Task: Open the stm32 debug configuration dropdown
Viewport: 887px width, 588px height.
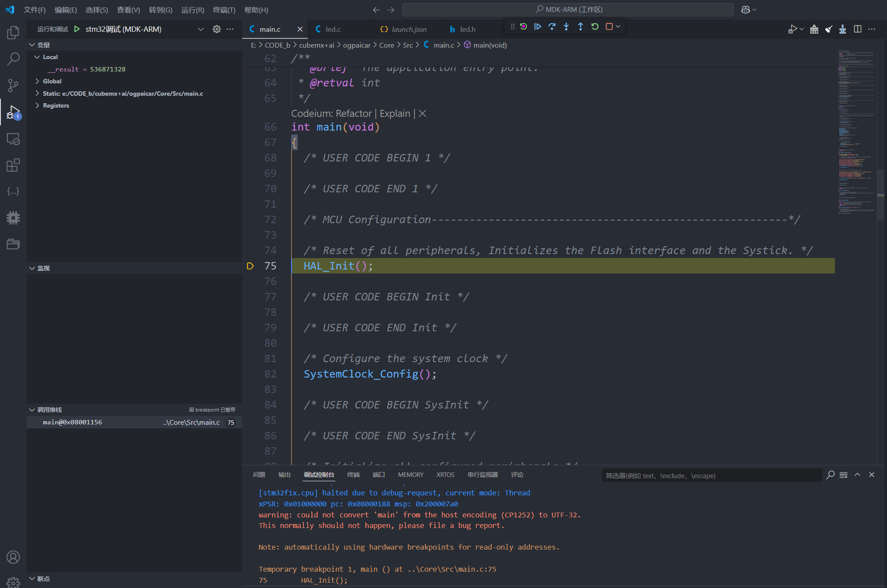Action: (201, 29)
